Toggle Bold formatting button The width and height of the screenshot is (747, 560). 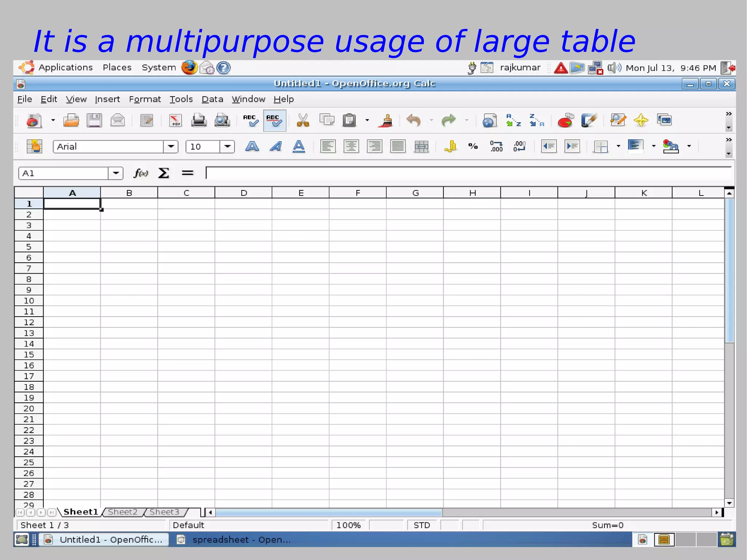coord(252,147)
